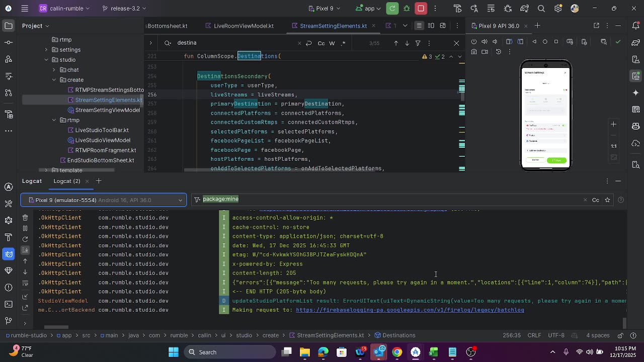Toggle Match Case in find bar
The image size is (644, 362).
[321, 43]
